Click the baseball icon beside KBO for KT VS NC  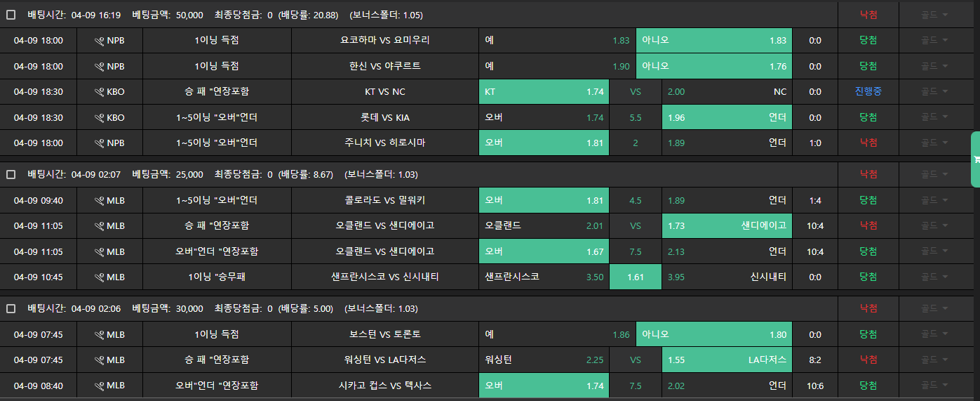(99, 92)
